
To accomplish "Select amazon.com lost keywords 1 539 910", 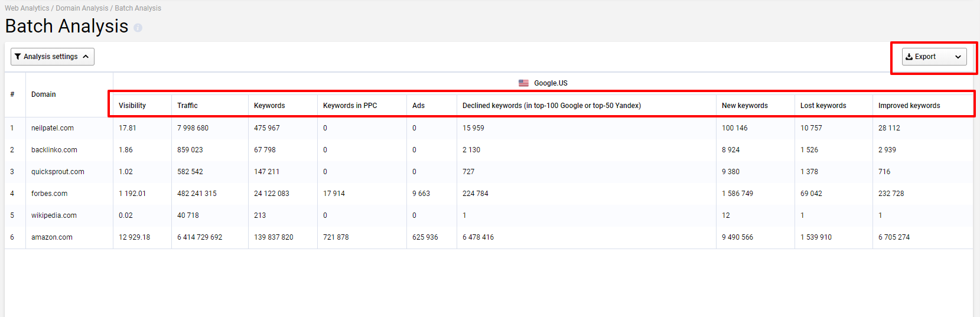I will (x=816, y=237).
